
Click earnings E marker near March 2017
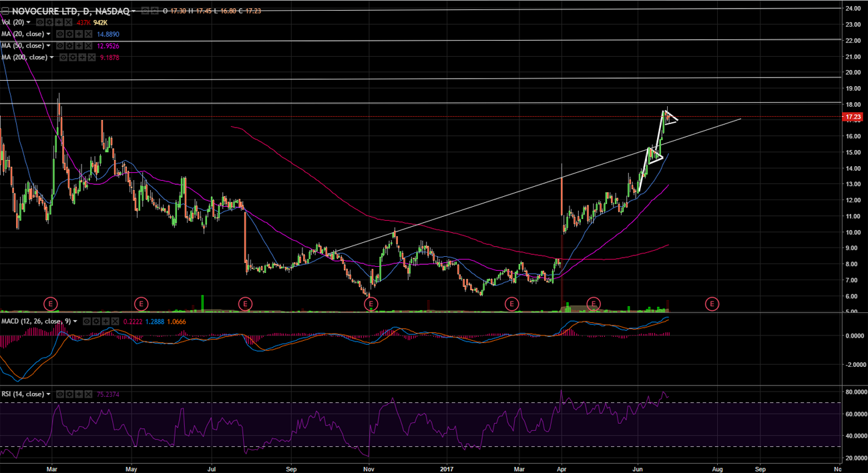511,304
